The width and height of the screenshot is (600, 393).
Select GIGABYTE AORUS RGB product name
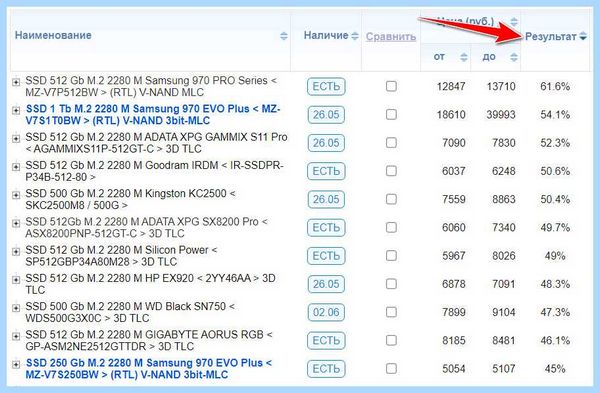(x=149, y=341)
